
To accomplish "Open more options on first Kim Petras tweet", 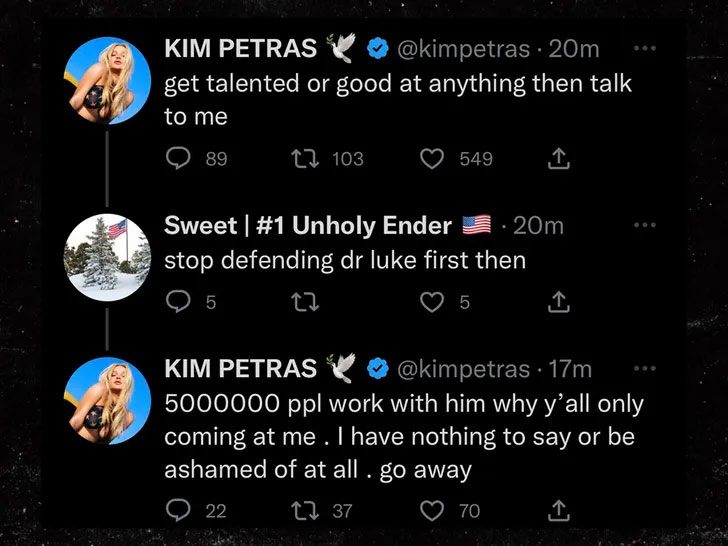I will coord(646,48).
